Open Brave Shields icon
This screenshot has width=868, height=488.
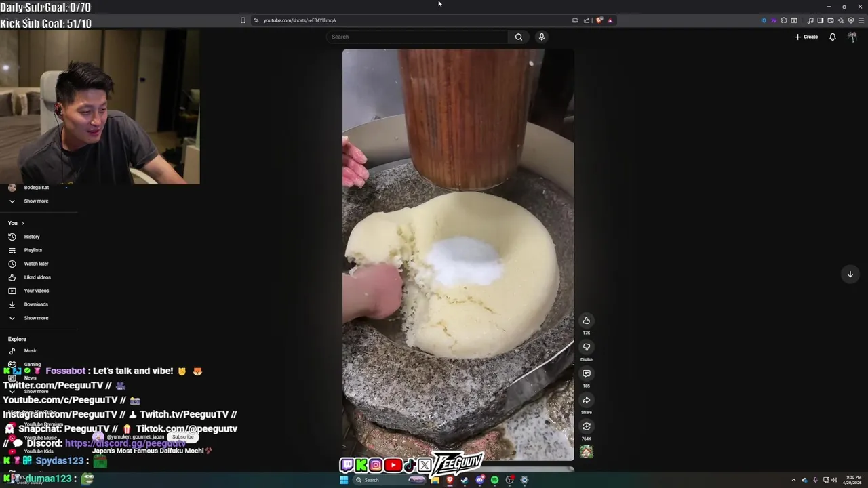(x=599, y=20)
